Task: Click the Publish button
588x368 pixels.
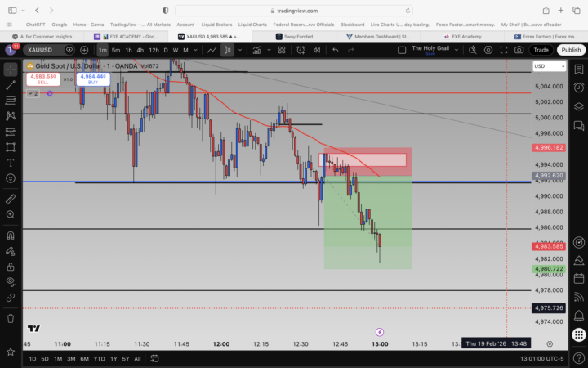Action: (x=571, y=50)
